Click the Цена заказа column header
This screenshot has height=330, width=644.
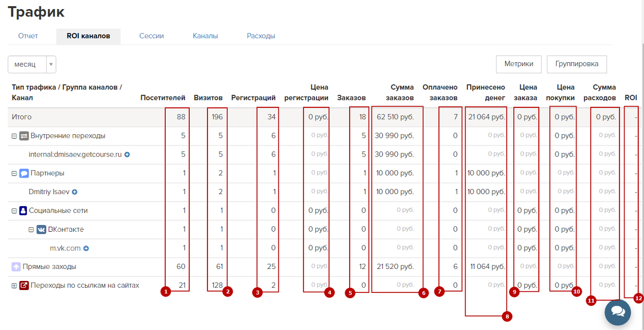[526, 92]
